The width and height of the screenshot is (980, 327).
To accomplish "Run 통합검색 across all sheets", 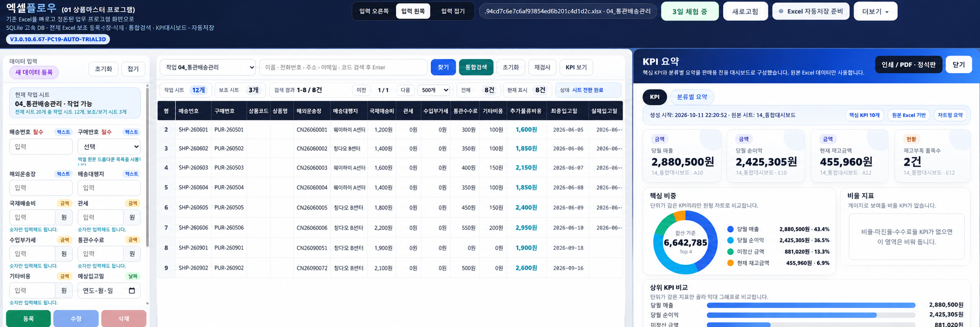I will [476, 67].
